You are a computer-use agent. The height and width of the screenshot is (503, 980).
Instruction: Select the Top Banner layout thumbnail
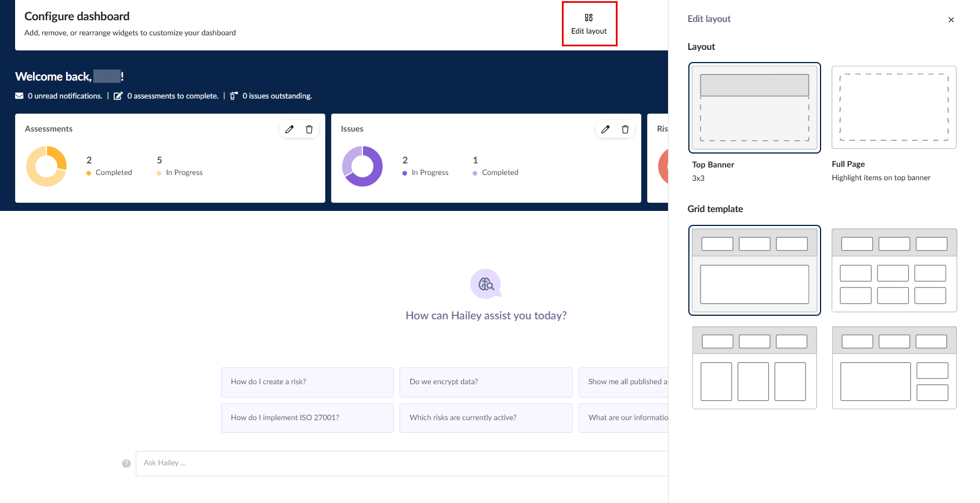coord(754,108)
